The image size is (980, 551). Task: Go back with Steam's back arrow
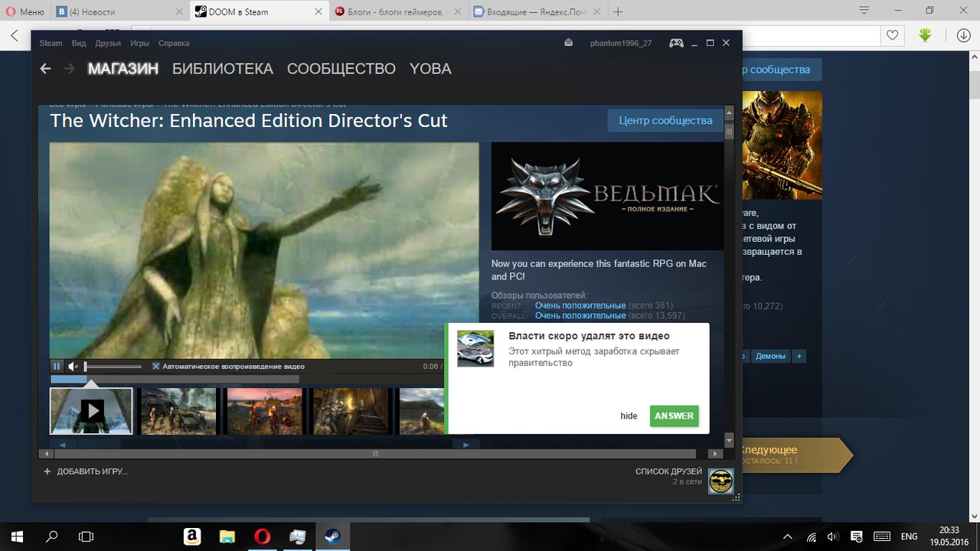point(45,69)
